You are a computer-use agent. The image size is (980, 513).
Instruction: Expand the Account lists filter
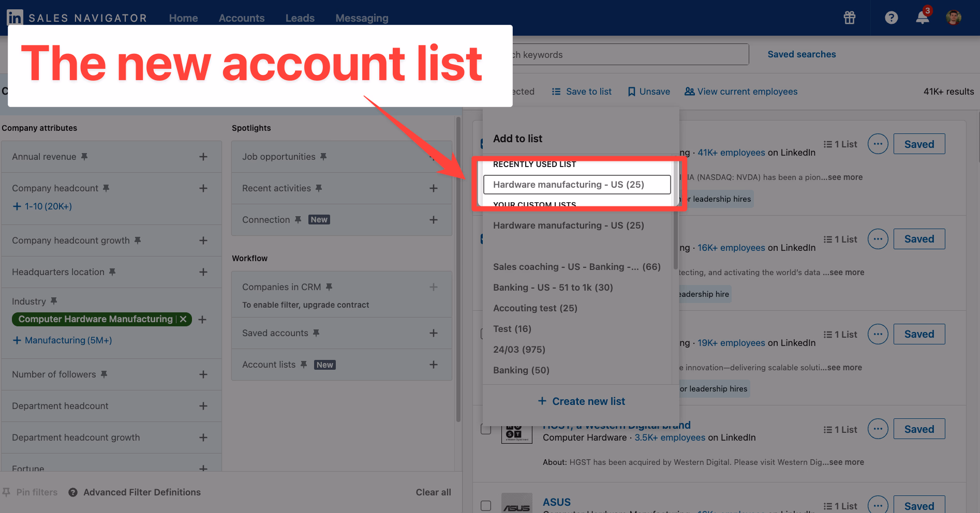(x=434, y=365)
